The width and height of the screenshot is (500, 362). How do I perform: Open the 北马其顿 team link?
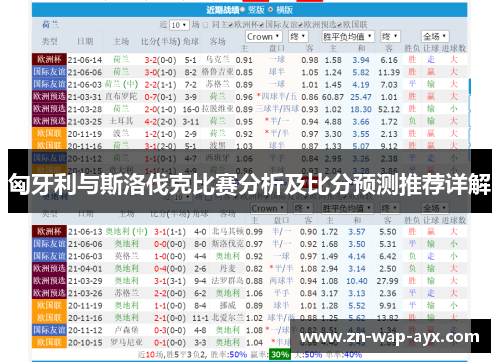point(228,232)
